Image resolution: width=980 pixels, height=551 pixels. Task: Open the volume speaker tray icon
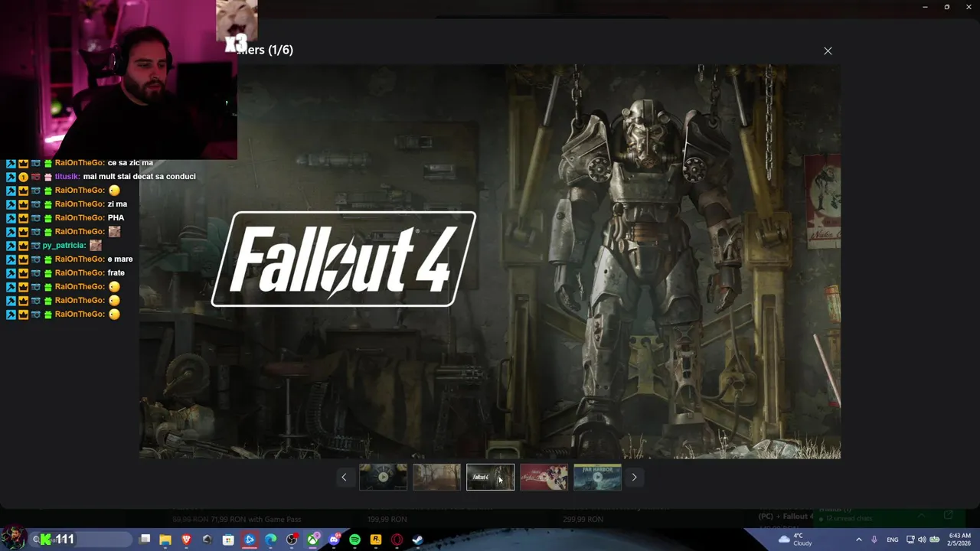click(x=922, y=540)
